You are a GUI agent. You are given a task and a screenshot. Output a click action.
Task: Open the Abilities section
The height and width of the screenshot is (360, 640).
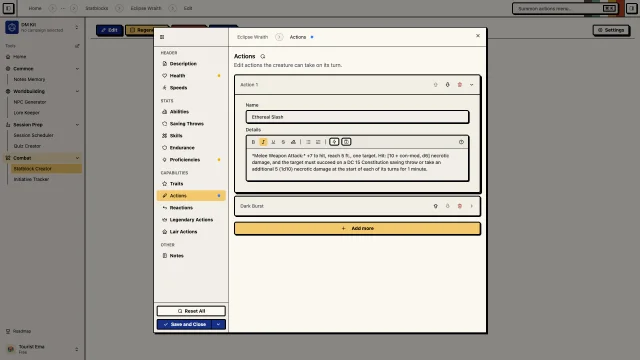click(191, 111)
